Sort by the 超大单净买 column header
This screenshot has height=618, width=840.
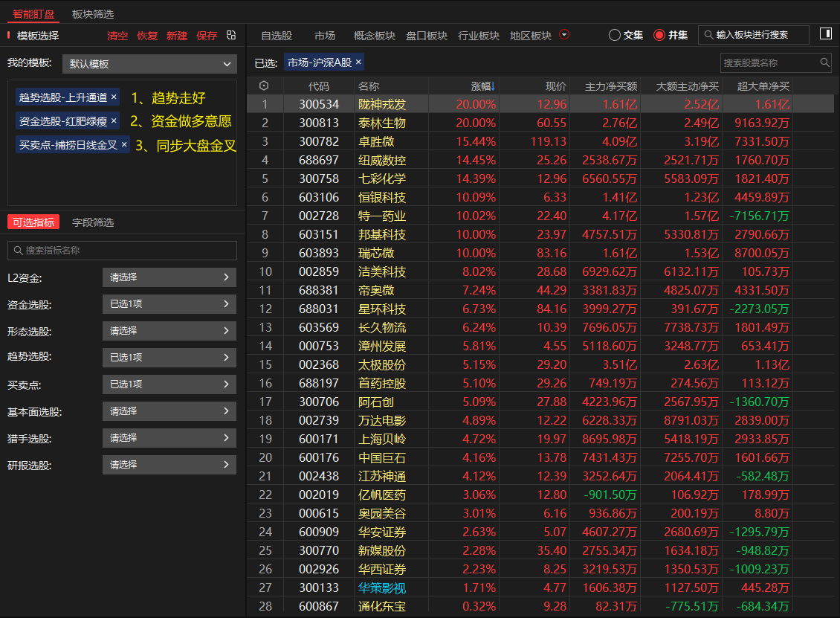coord(763,86)
